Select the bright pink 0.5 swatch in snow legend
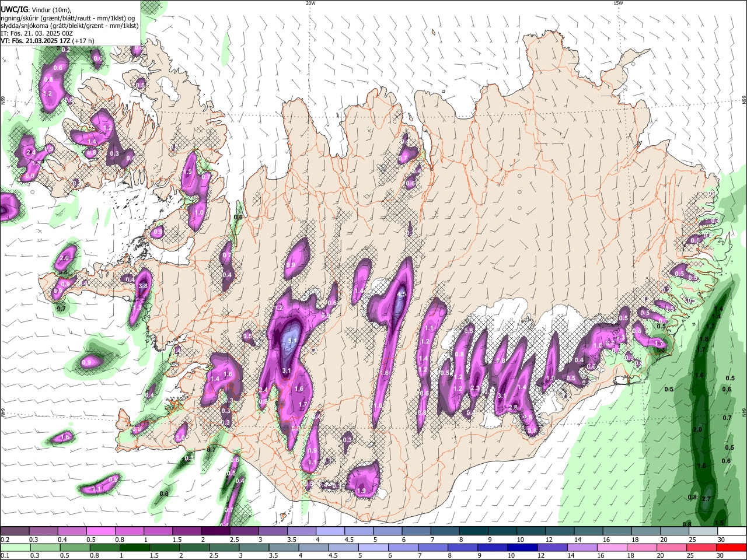747x560 pixels. (100, 531)
